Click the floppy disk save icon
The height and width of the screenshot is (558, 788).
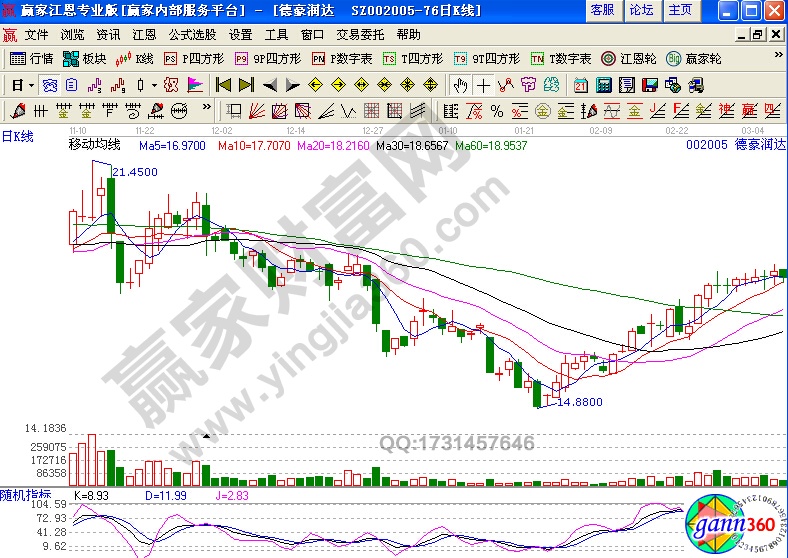coord(650,85)
